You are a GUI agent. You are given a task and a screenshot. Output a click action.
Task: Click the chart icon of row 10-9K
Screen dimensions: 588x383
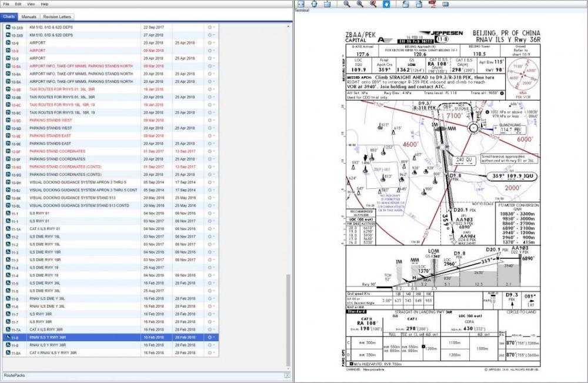[8, 198]
